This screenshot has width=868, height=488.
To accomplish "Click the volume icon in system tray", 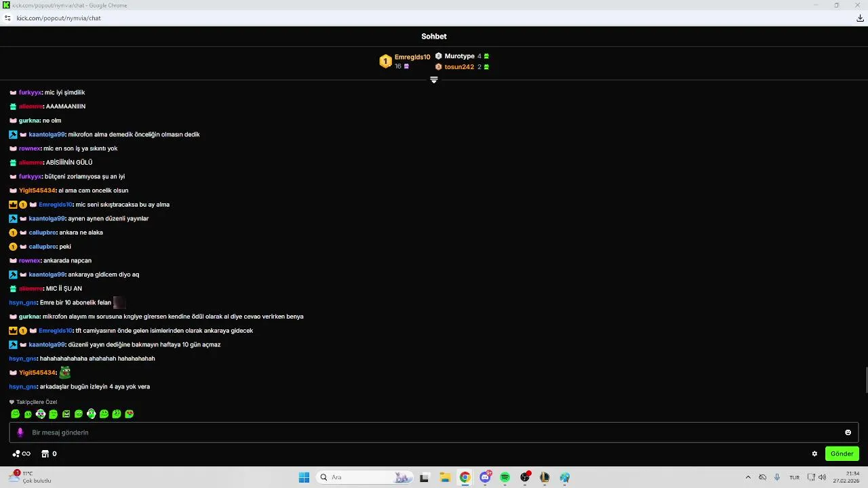I will (x=822, y=477).
